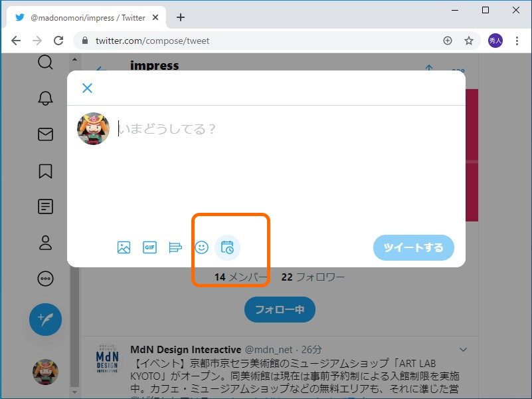The width and height of the screenshot is (532, 399).
Task: View your profile using the person icon
Action: [x=45, y=242]
